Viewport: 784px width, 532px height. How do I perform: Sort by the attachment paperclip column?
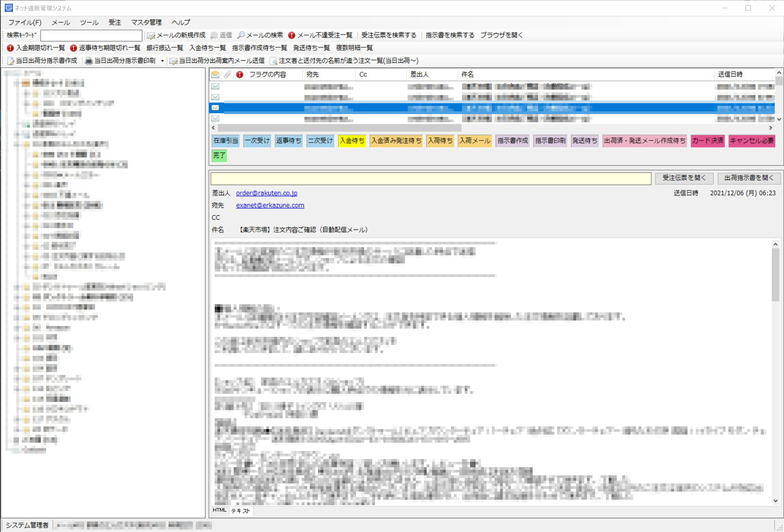227,74
